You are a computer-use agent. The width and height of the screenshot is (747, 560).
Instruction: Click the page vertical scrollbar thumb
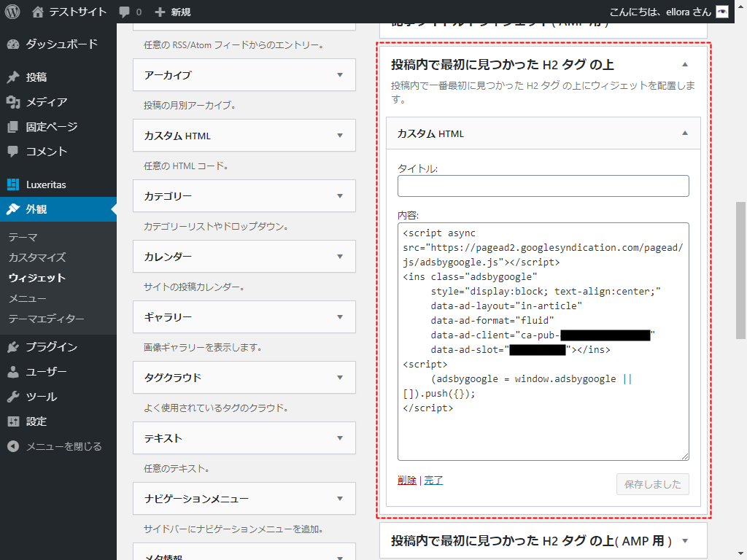[740, 271]
